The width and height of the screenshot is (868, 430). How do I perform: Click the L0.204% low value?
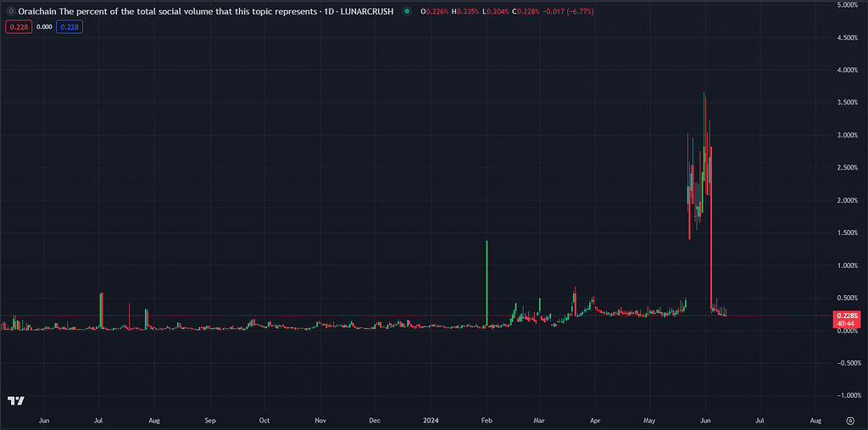pyautogui.click(x=497, y=11)
